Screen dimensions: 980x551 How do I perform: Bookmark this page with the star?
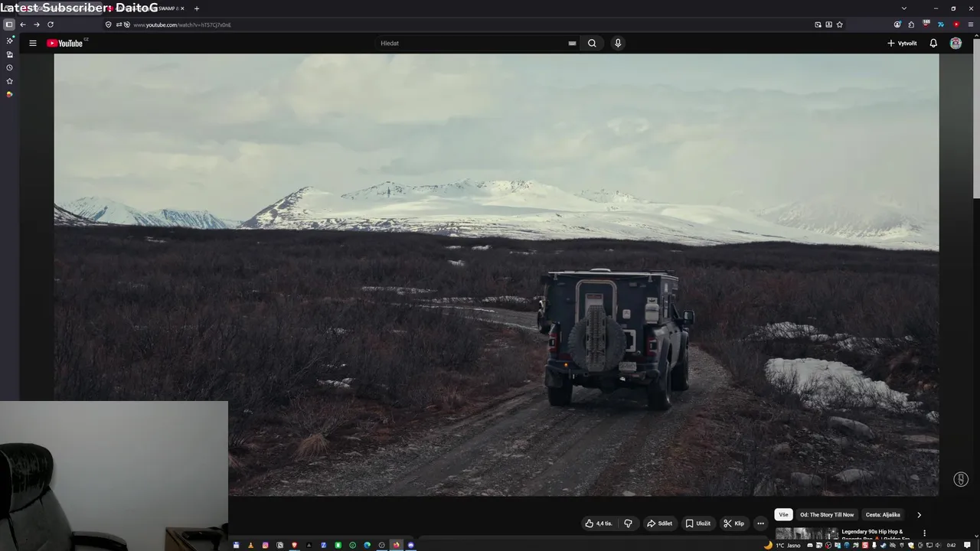pos(839,24)
